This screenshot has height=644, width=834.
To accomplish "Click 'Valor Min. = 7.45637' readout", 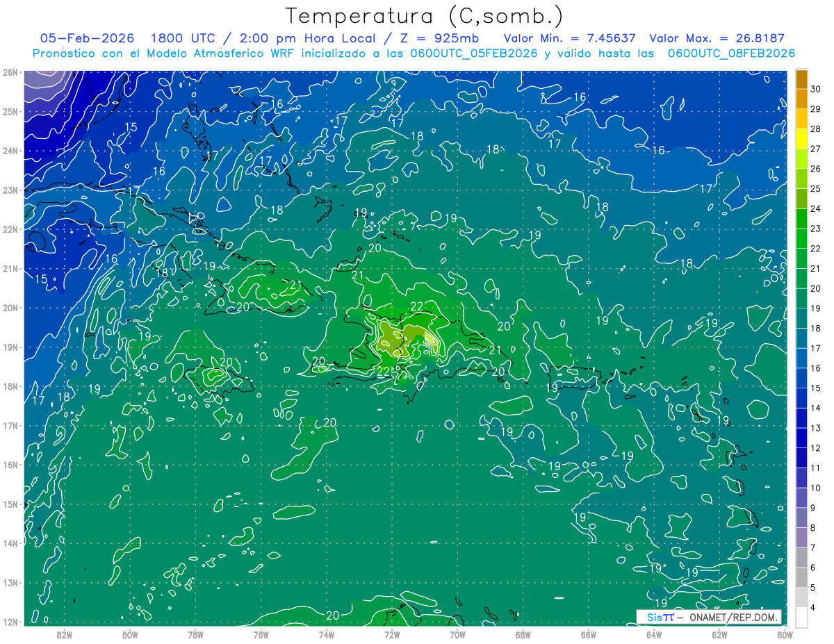I will (569, 38).
